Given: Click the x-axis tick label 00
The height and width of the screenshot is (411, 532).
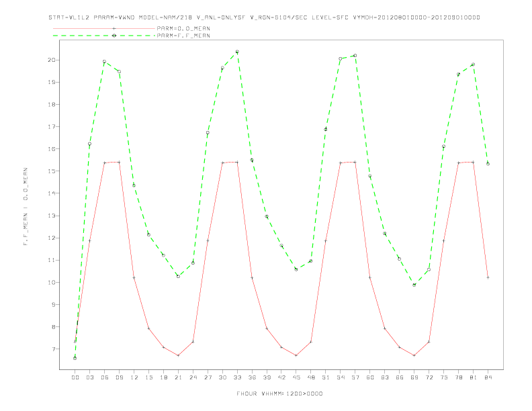Looking at the screenshot, I should pos(75,377).
